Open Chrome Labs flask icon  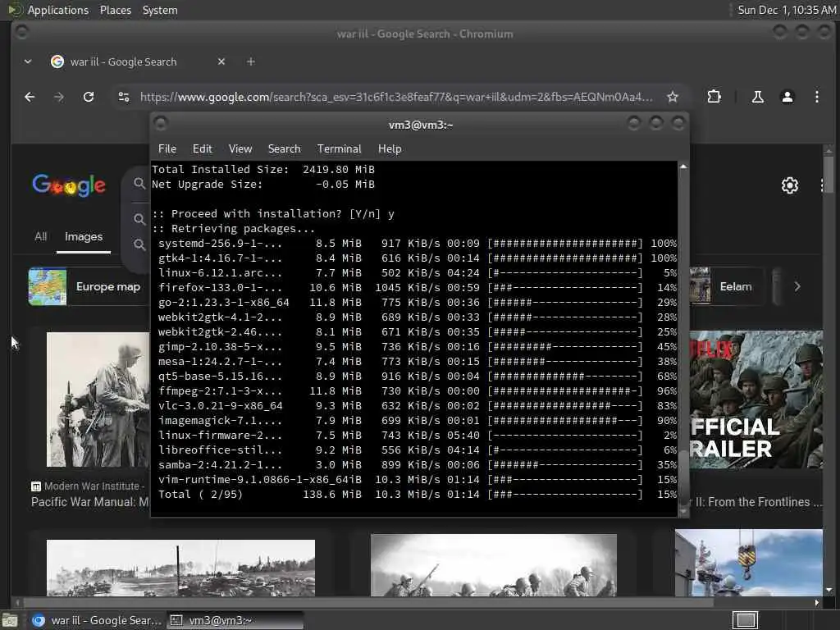click(757, 97)
